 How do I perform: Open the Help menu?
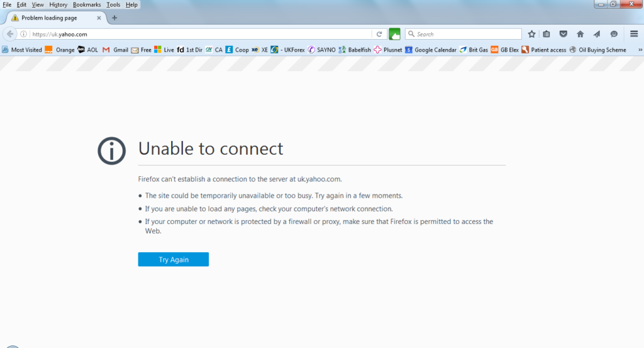coord(131,5)
